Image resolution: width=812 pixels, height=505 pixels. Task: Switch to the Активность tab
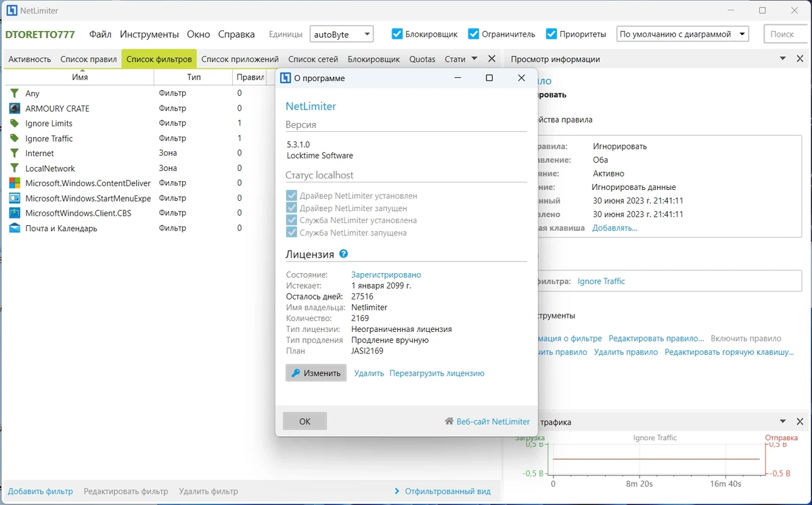click(x=30, y=59)
